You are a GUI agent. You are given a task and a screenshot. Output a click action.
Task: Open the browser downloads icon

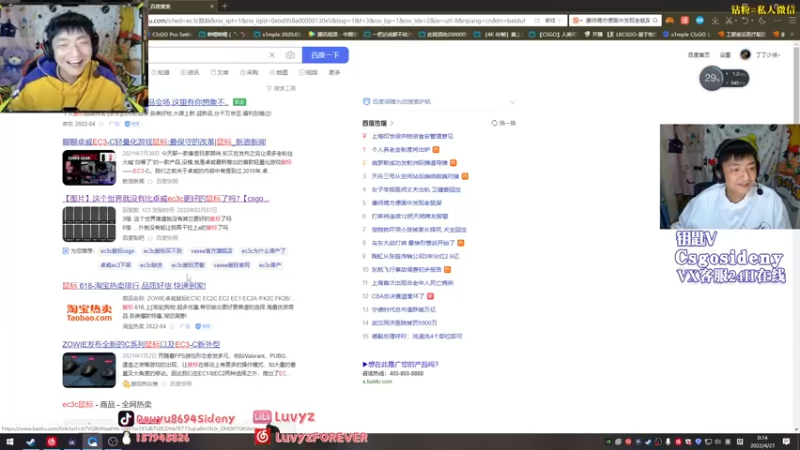715,20
